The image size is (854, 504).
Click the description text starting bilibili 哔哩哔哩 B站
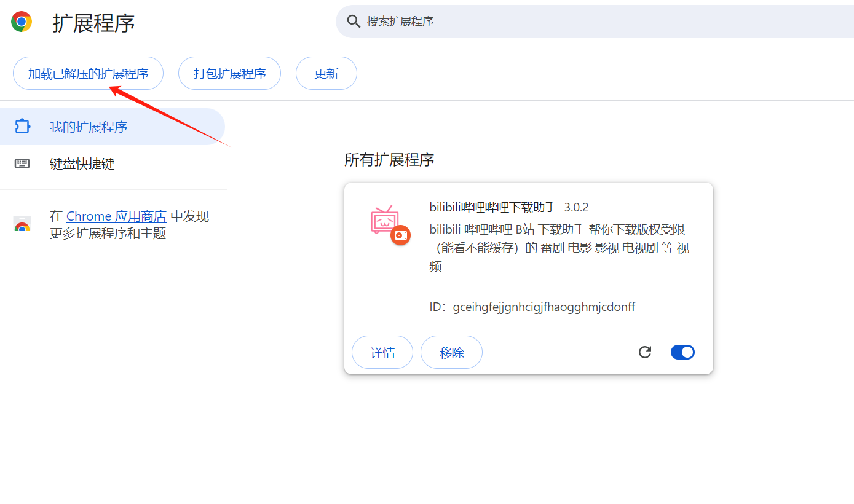pos(559,248)
